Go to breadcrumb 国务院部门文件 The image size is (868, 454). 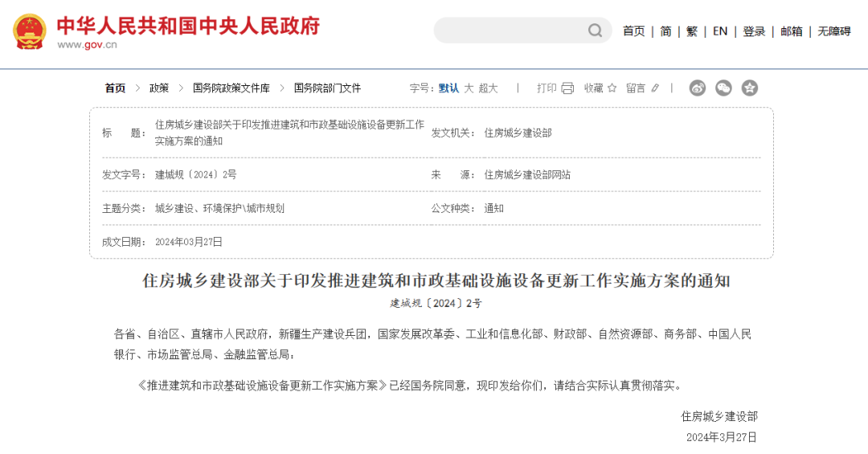click(327, 88)
